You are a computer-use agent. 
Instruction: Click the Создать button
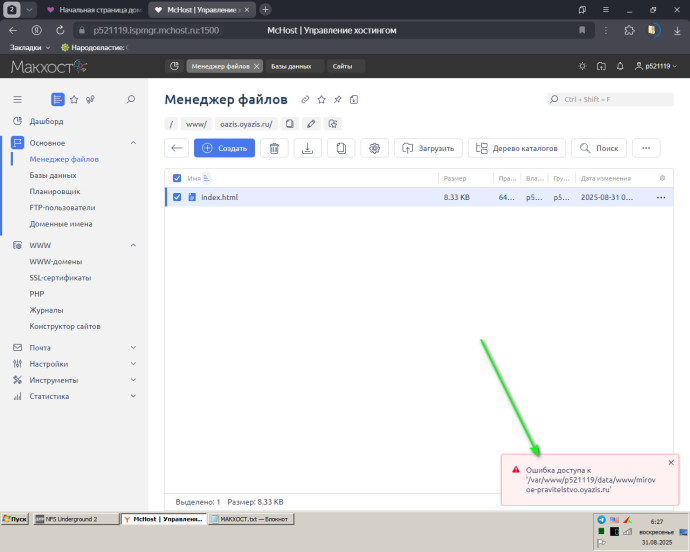pyautogui.click(x=224, y=148)
